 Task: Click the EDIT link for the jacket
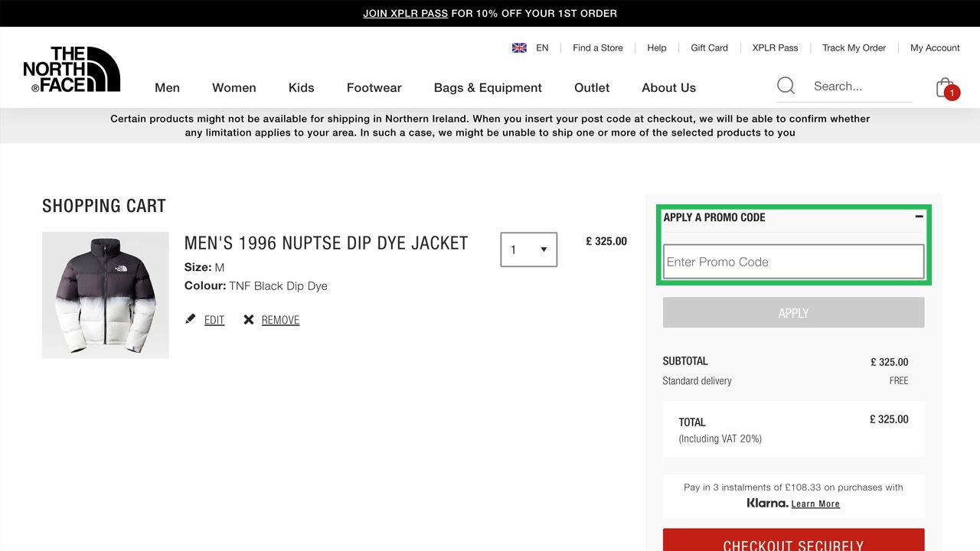click(x=214, y=320)
